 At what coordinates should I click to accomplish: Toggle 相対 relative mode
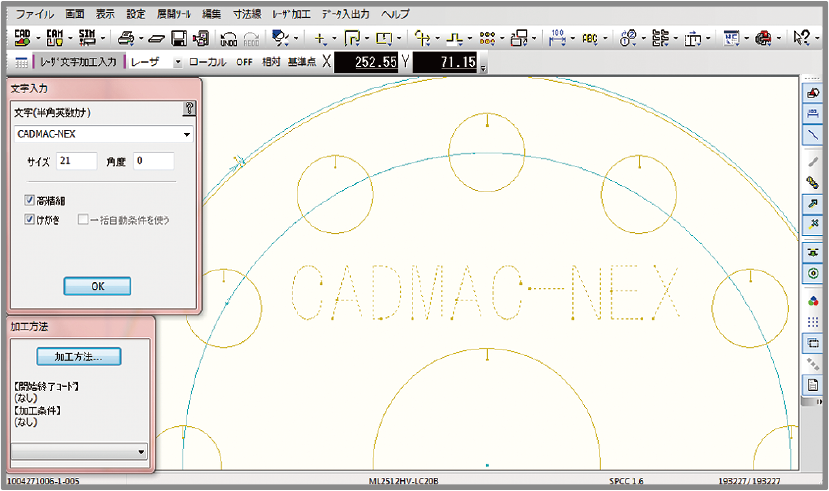(271, 62)
